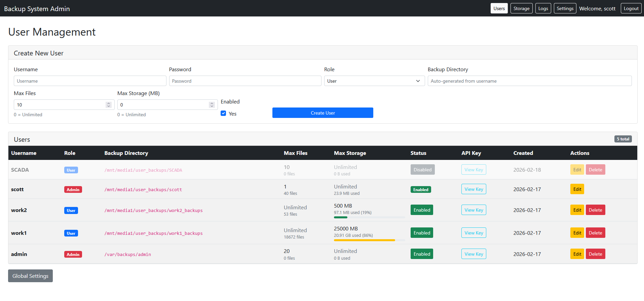Image resolution: width=644 pixels, height=301 pixels.
Task: Edit the work2 user
Action: 577,210
